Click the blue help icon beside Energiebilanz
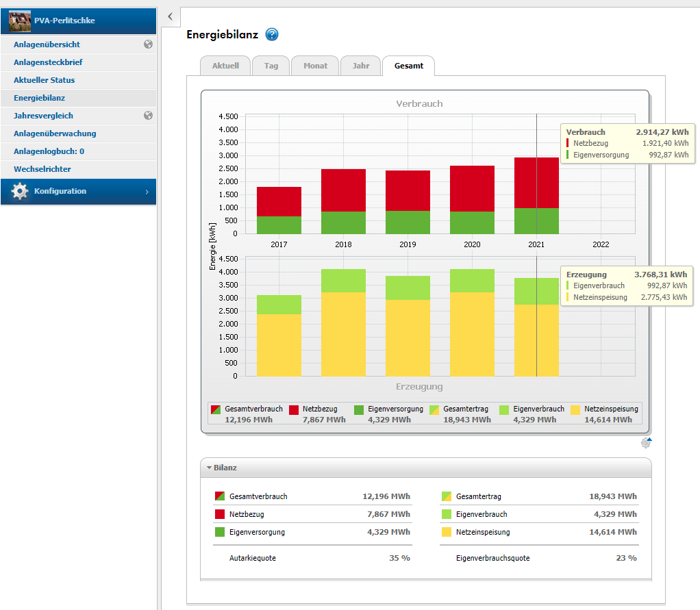 [x=272, y=35]
